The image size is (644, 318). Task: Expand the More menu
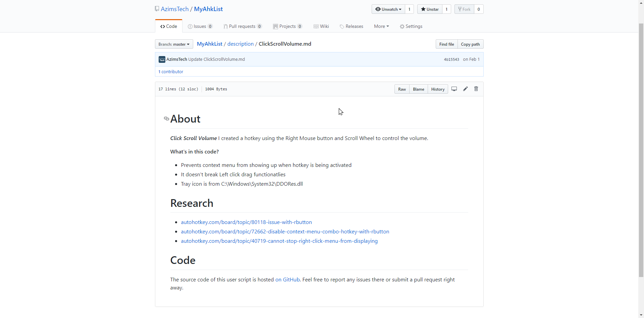coord(381,26)
